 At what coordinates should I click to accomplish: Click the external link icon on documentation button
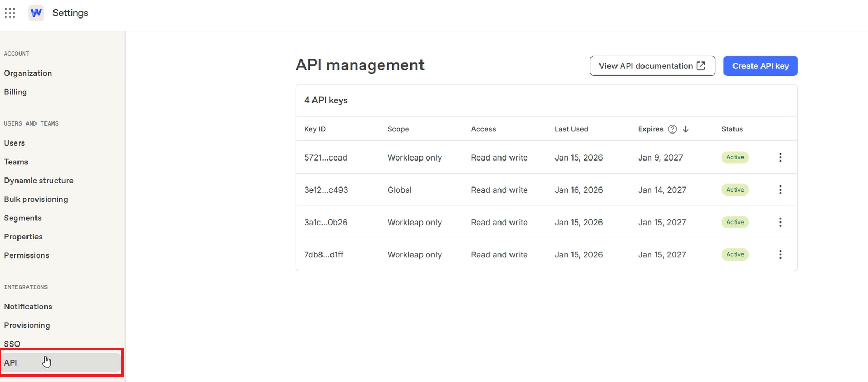701,66
